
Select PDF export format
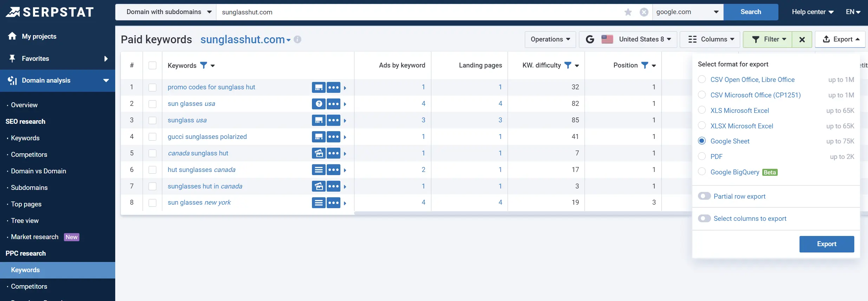pos(702,156)
